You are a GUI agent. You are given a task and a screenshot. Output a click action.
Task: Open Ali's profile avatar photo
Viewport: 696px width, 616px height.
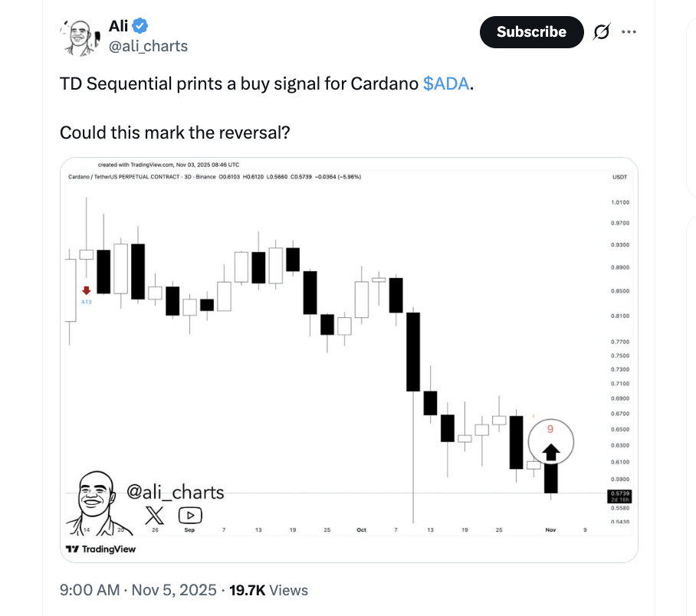79,36
